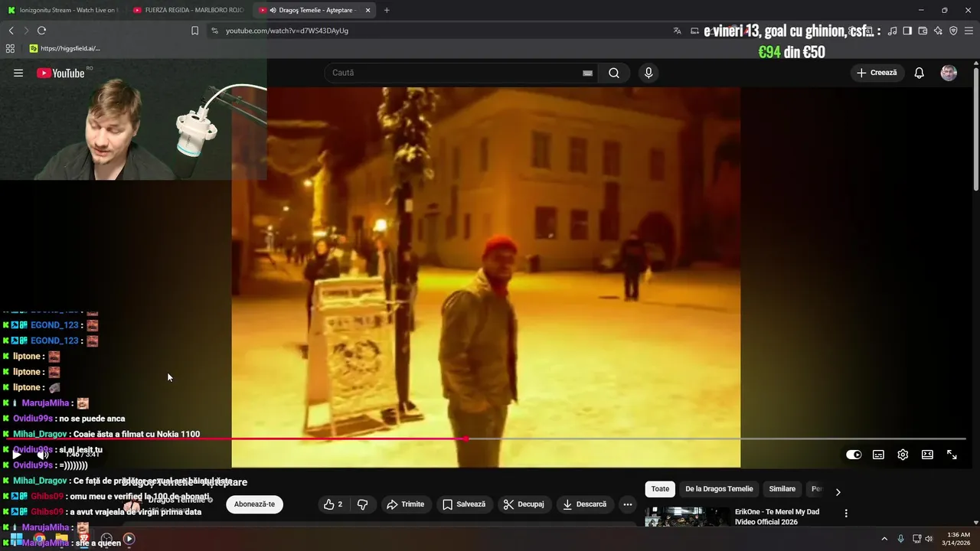Open the browser AI sparkle assistant icon
The width and height of the screenshot is (980, 551).
(938, 31)
